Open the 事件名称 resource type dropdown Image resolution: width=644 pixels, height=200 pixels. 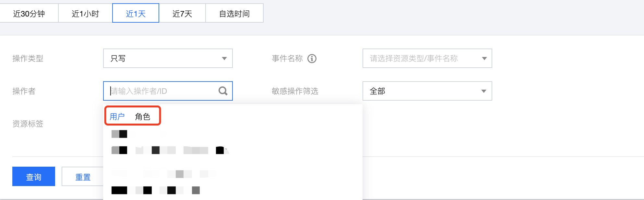tap(427, 59)
